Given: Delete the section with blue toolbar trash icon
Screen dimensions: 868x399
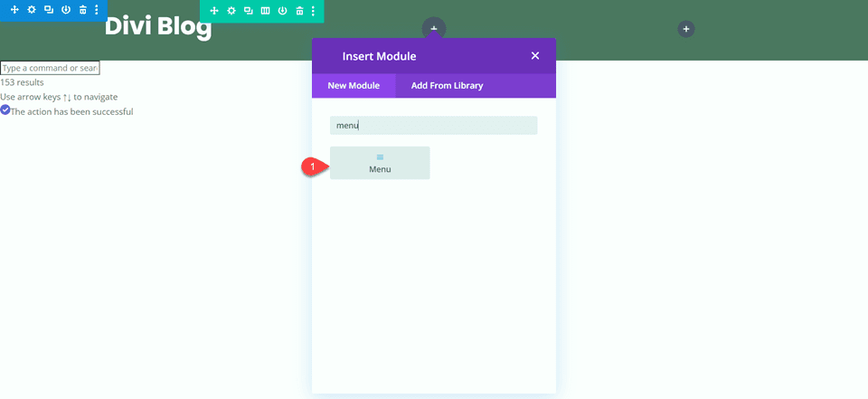Looking at the screenshot, I should point(83,10).
